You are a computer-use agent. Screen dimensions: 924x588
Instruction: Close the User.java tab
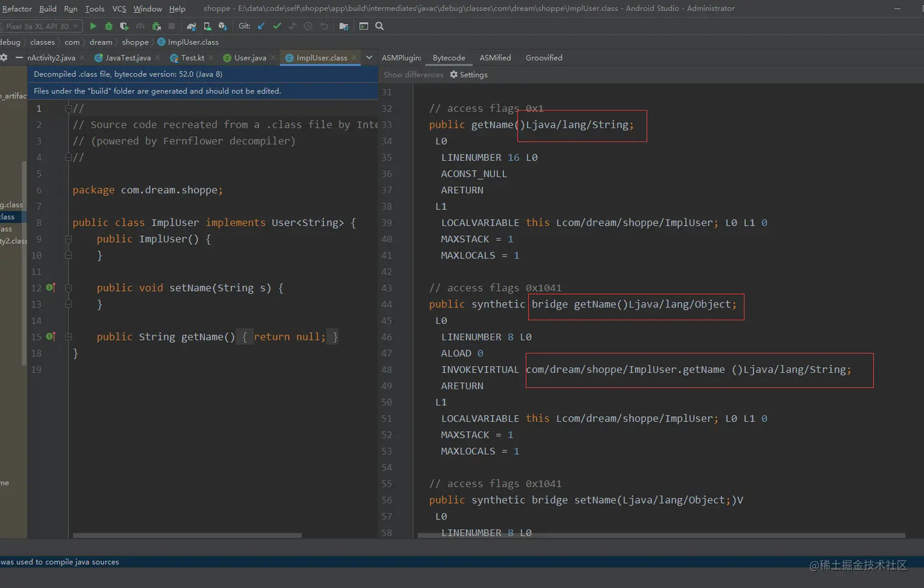point(273,57)
